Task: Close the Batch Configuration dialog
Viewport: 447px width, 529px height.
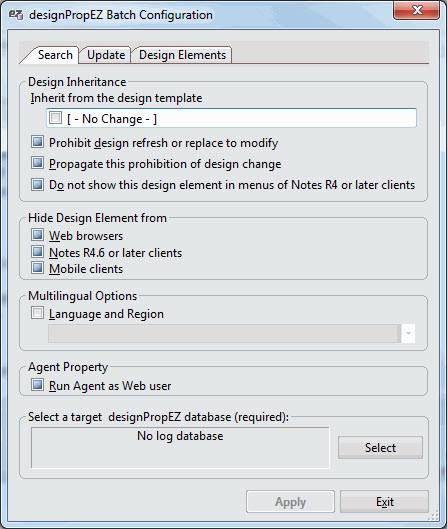Action: (x=417, y=10)
